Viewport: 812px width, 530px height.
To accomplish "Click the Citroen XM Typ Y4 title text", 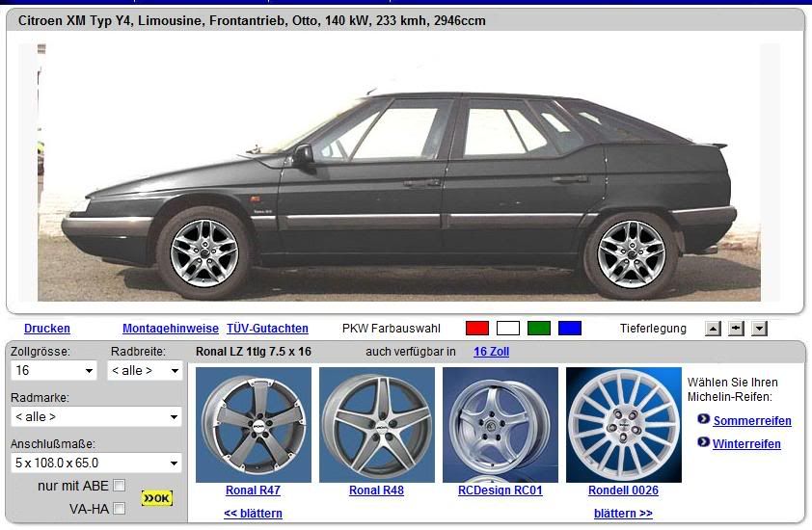I will 252,20.
